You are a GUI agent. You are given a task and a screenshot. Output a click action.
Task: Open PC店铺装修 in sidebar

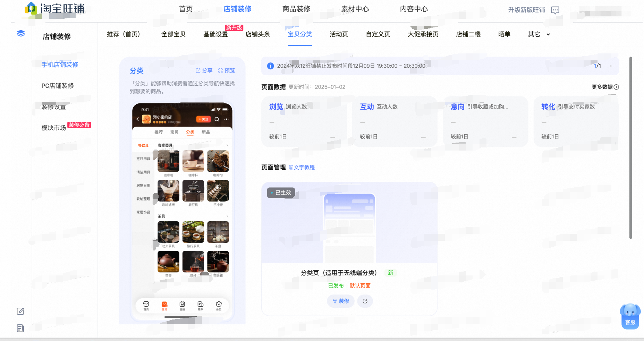coord(58,86)
